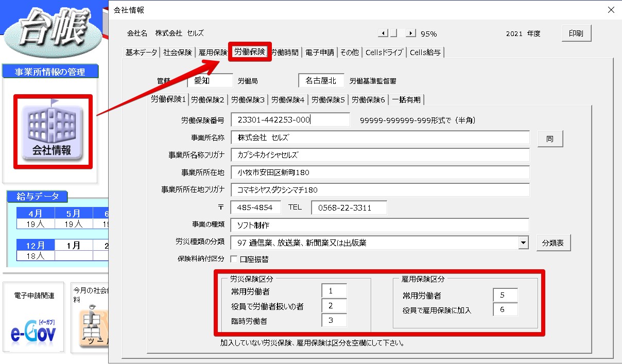Image resolution: width=622 pixels, height=364 pixels.
Task: Select the 労働保険 tab
Action: pyautogui.click(x=250, y=51)
